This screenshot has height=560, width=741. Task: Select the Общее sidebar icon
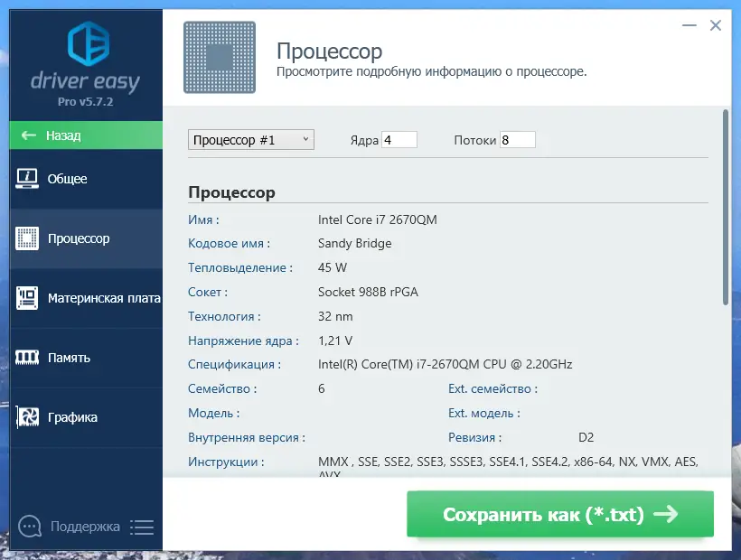29,178
